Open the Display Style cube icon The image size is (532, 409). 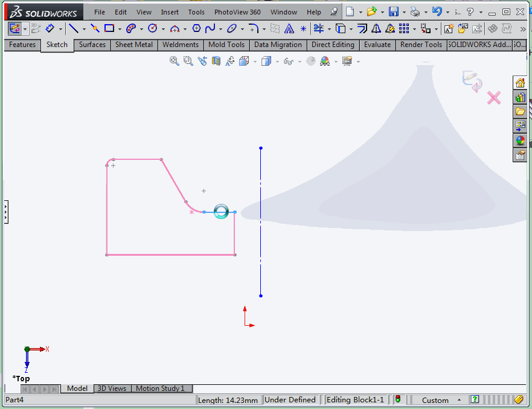[266, 61]
